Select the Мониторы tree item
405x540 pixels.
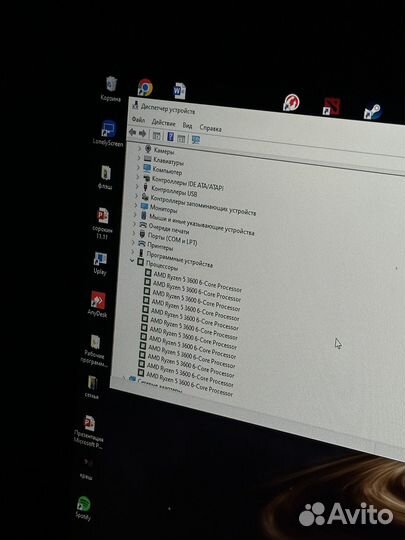pos(163,209)
